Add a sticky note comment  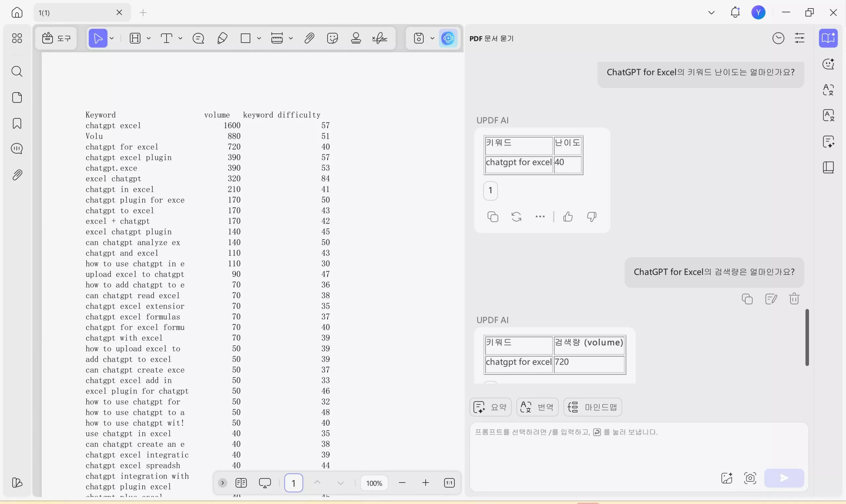tap(198, 38)
